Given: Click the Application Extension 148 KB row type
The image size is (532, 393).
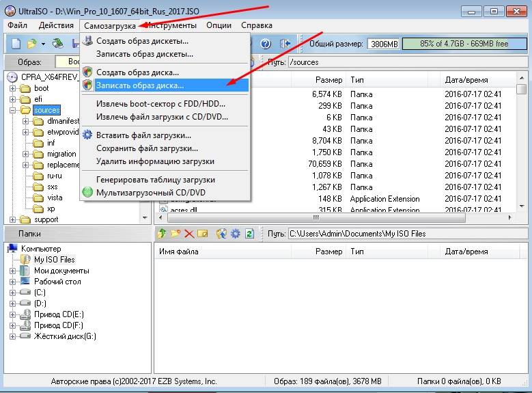Looking at the screenshot, I should [384, 199].
